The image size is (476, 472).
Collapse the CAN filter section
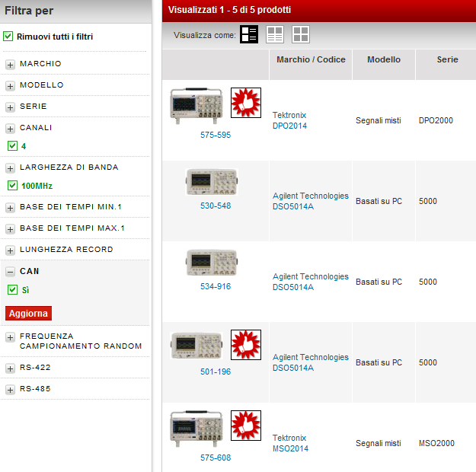pos(11,272)
